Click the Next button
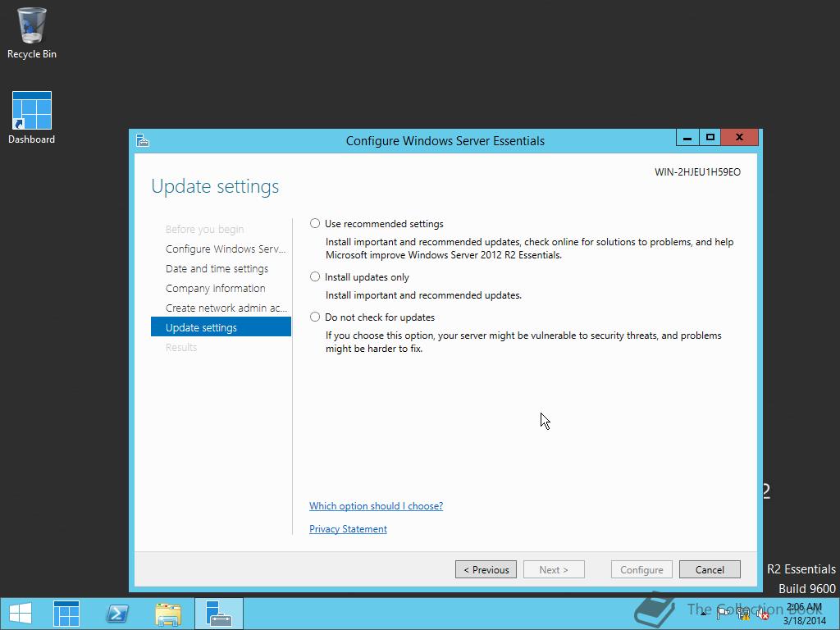This screenshot has width=840, height=630. pos(554,569)
